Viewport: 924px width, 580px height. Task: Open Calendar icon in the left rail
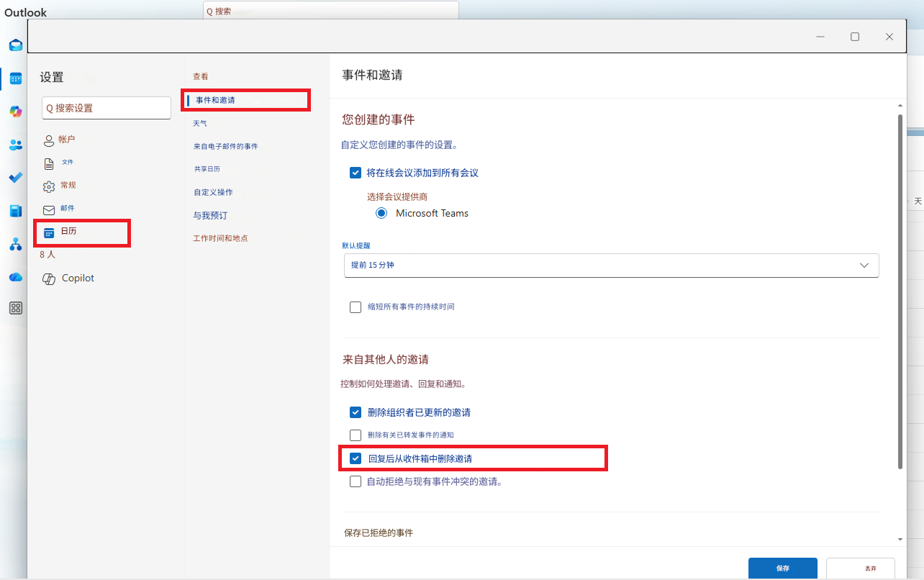pos(15,78)
